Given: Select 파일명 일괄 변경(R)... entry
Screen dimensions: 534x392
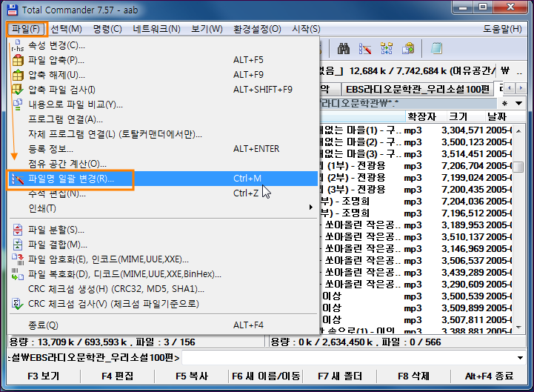Looking at the screenshot, I should pyautogui.click(x=163, y=179).
